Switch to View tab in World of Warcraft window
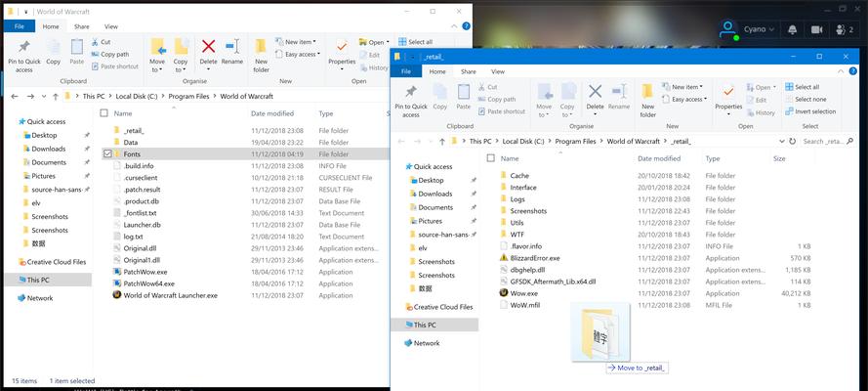 pos(111,26)
